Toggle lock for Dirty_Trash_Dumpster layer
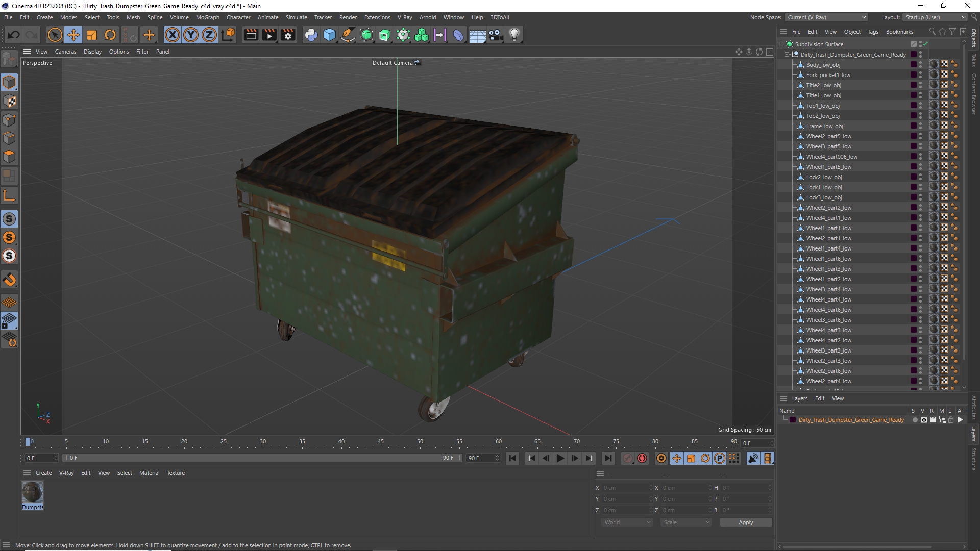 pos(951,420)
